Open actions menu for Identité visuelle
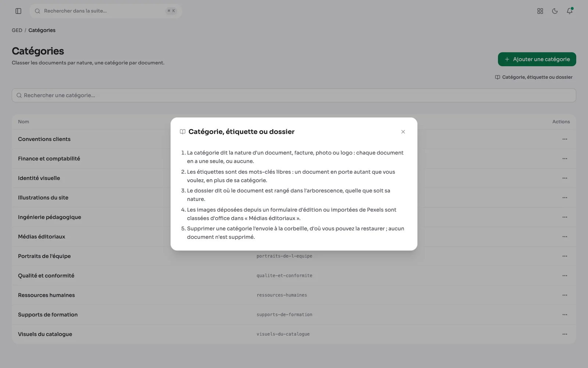588x368 pixels. tap(565, 178)
